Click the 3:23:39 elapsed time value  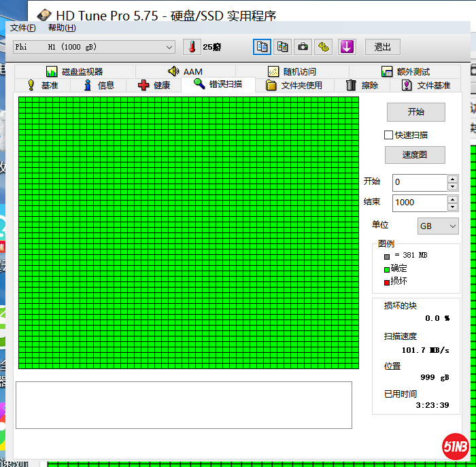(x=432, y=405)
